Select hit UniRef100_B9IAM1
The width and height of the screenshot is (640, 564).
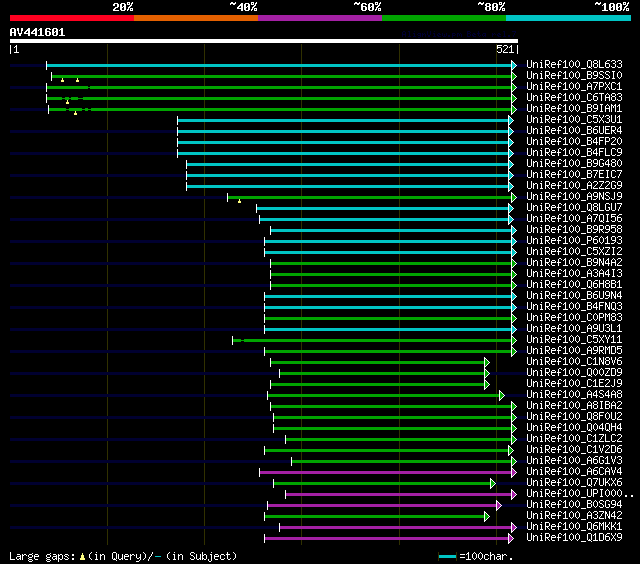tap(574, 109)
